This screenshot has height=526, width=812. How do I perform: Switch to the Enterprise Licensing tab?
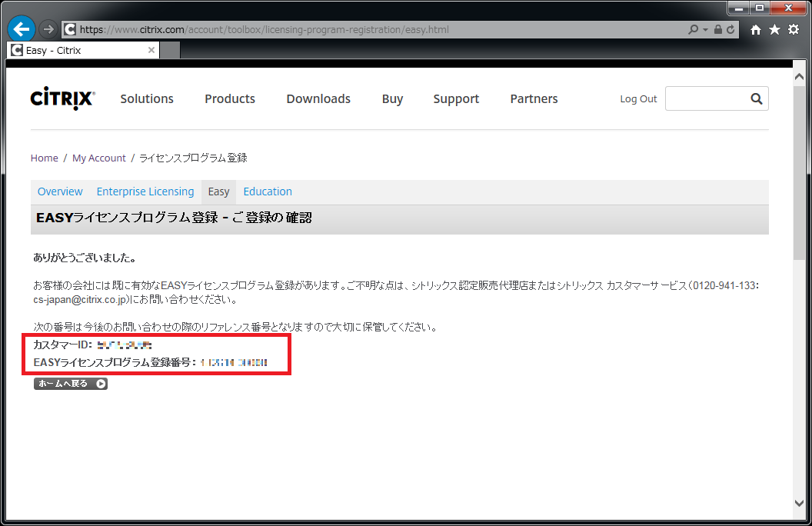(x=145, y=191)
